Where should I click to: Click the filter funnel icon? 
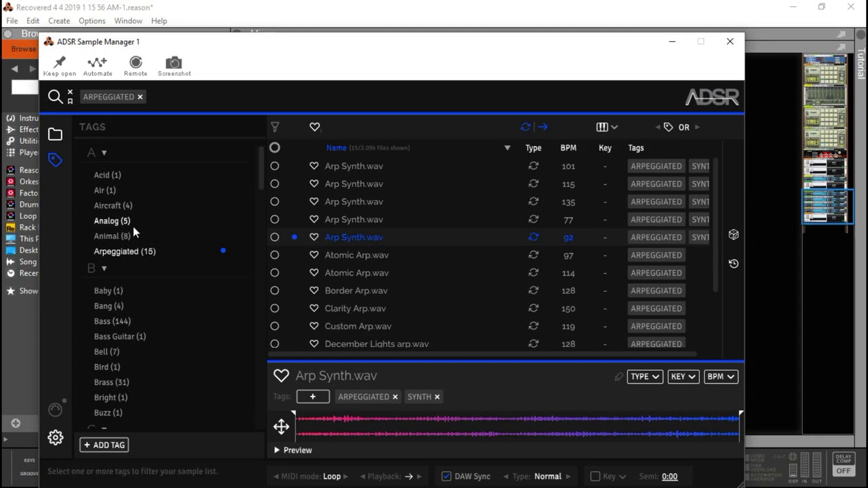(275, 127)
